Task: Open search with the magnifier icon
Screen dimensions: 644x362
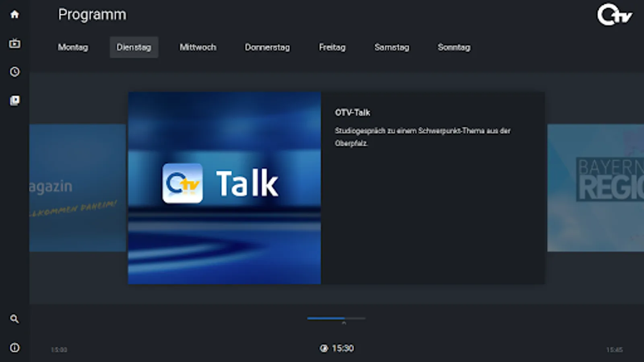Action: click(x=14, y=319)
